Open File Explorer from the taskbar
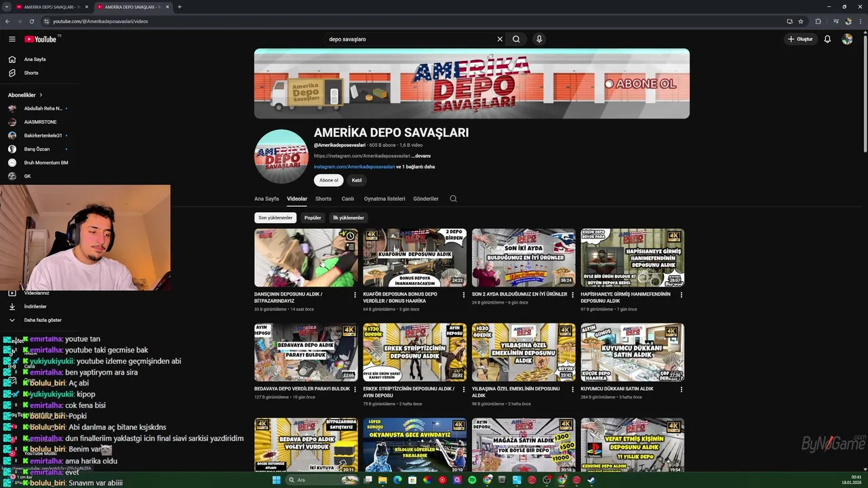This screenshot has height=488, width=868. [382, 480]
